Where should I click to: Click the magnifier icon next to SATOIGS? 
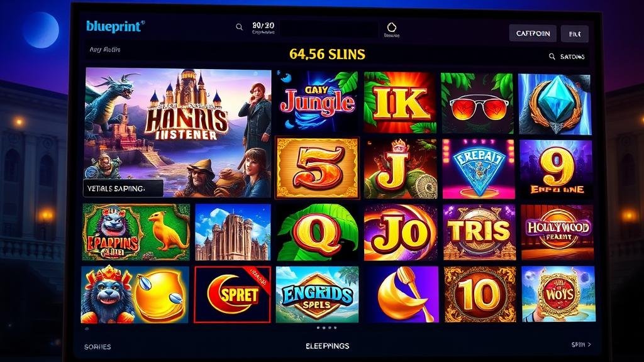coord(552,57)
